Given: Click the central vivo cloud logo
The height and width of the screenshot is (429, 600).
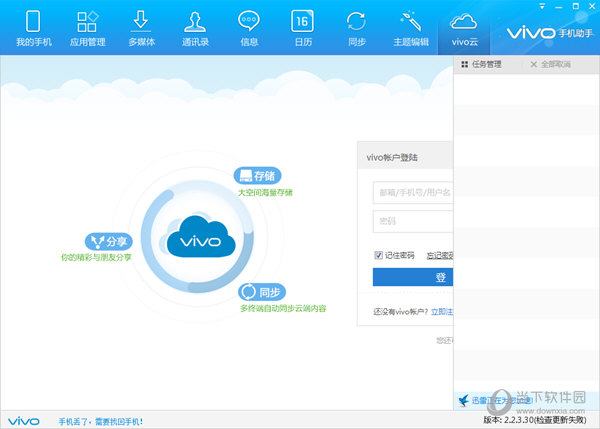Looking at the screenshot, I should [201, 238].
